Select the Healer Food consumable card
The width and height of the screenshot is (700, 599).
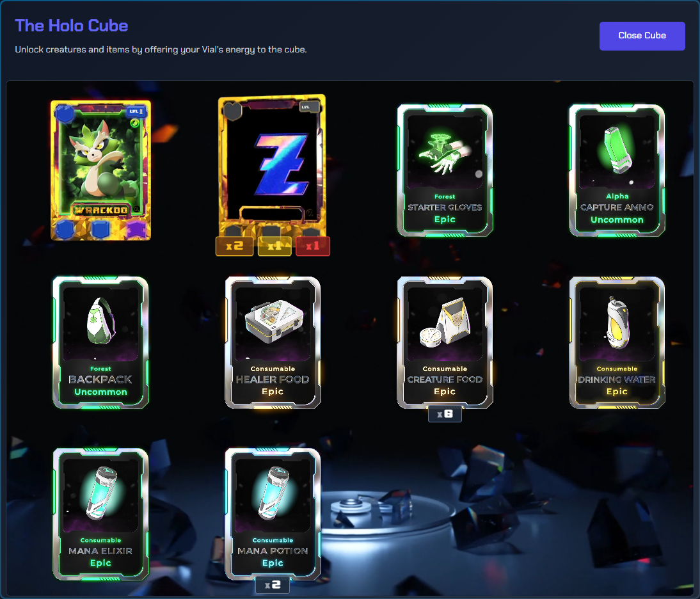click(x=273, y=342)
